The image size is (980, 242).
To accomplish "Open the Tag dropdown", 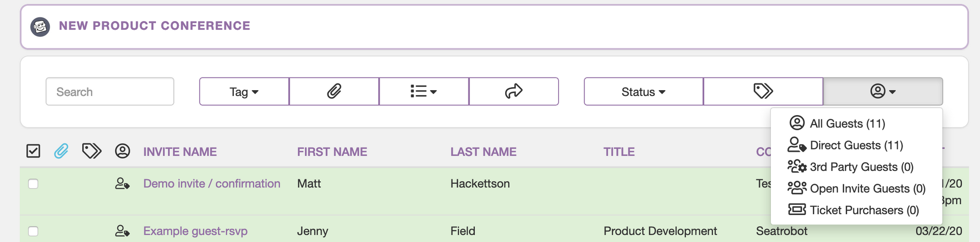I will 244,91.
